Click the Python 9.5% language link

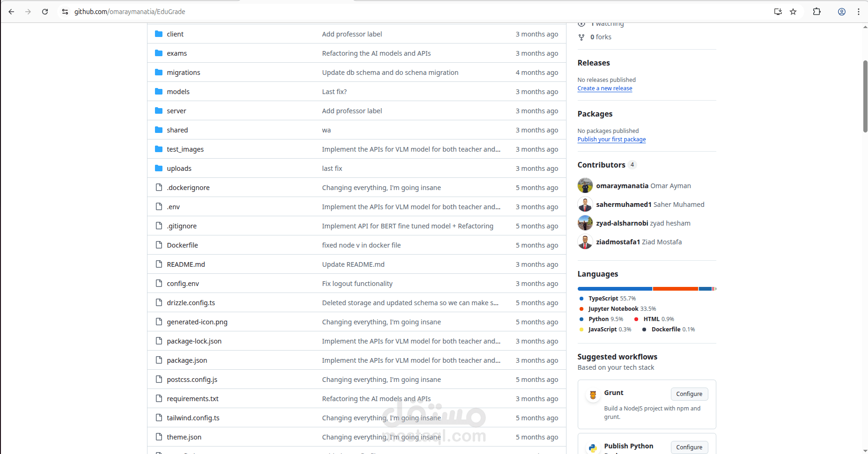602,319
